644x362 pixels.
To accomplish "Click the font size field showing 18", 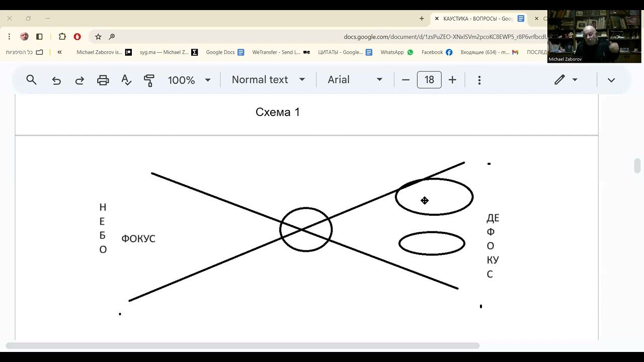I will [x=429, y=80].
